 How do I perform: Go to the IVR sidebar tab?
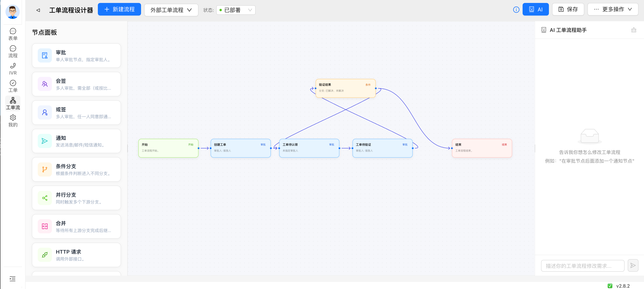tap(13, 69)
